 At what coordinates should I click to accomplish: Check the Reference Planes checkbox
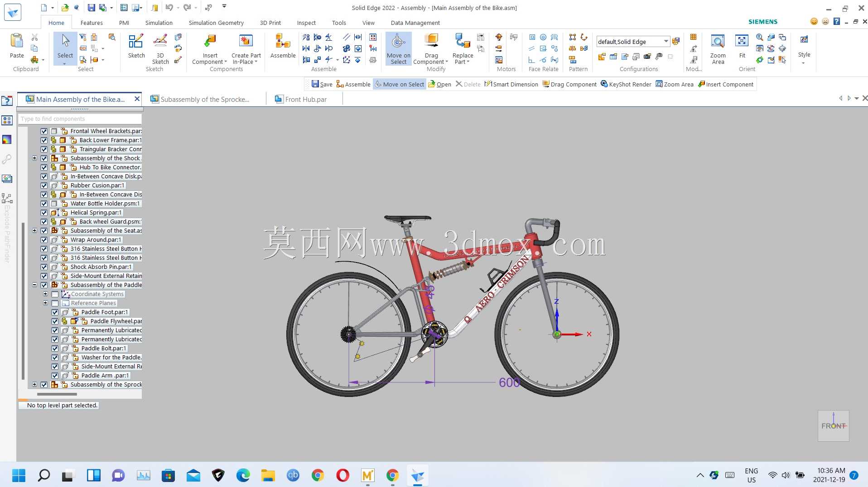coord(55,303)
